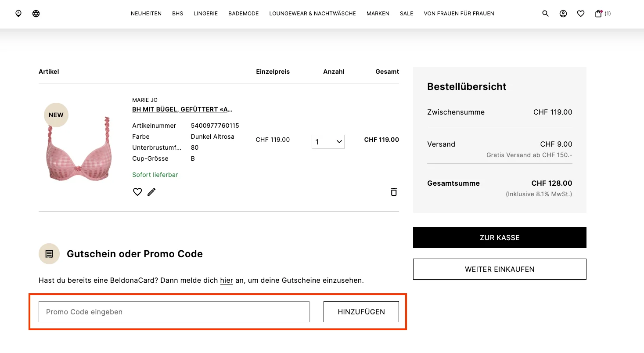Click the voucher icon beside Gutschein heading
This screenshot has height=353, width=644.
coord(49,254)
